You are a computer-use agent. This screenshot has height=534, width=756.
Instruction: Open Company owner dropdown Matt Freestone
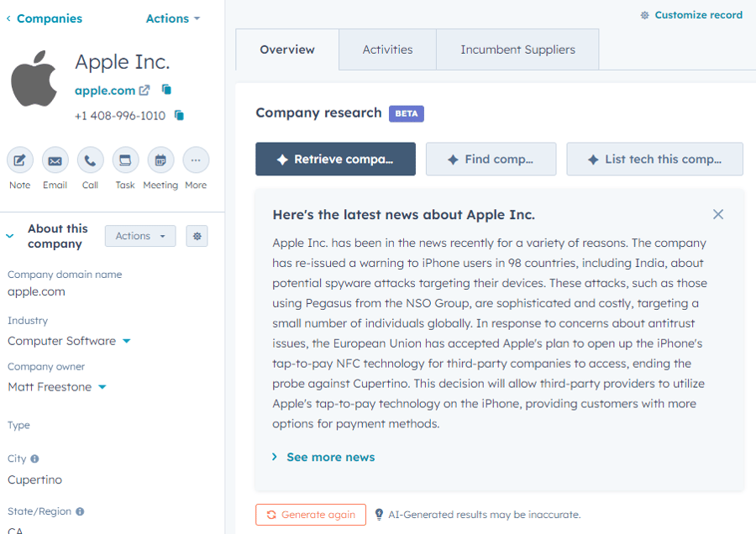(x=57, y=387)
